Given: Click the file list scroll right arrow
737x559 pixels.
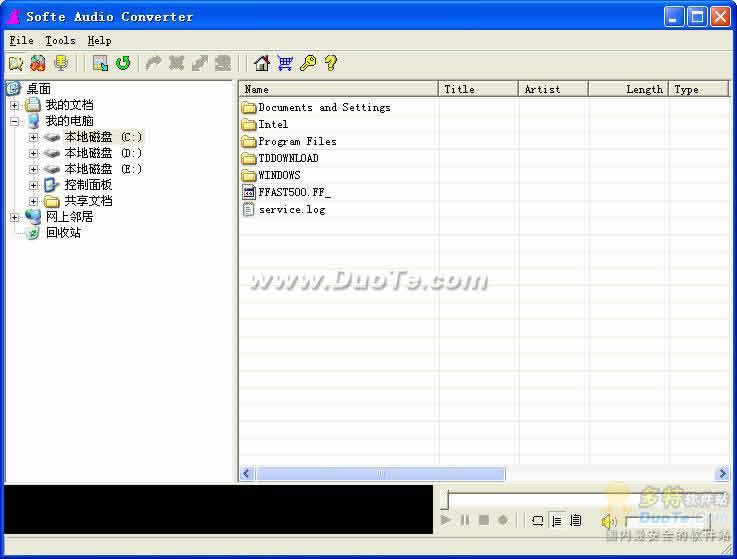Looking at the screenshot, I should coord(722,473).
